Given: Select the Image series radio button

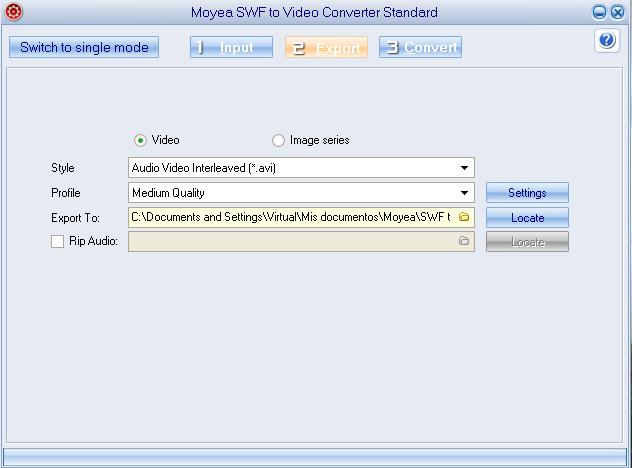Looking at the screenshot, I should click(x=278, y=140).
